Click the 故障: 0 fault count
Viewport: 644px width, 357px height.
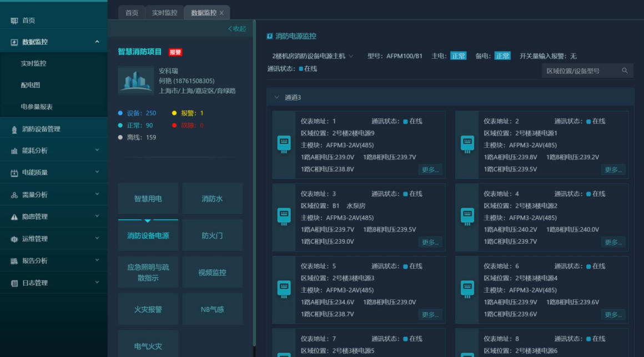(188, 125)
